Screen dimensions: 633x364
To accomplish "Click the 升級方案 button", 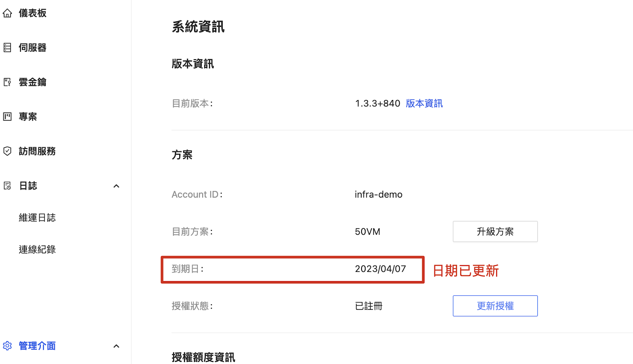I will [495, 232].
